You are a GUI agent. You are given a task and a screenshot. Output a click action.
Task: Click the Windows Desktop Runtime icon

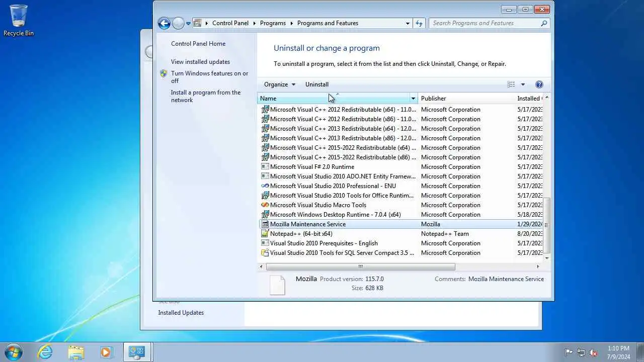(x=265, y=215)
